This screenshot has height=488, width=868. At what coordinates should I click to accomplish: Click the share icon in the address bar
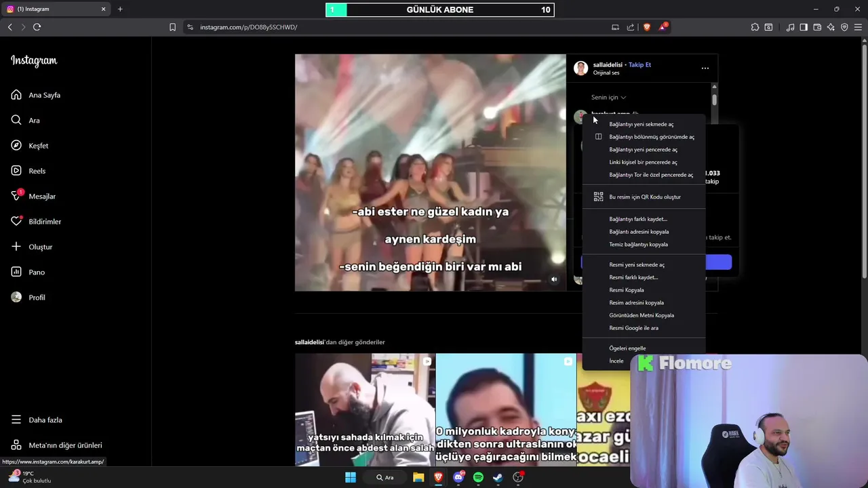(x=631, y=27)
